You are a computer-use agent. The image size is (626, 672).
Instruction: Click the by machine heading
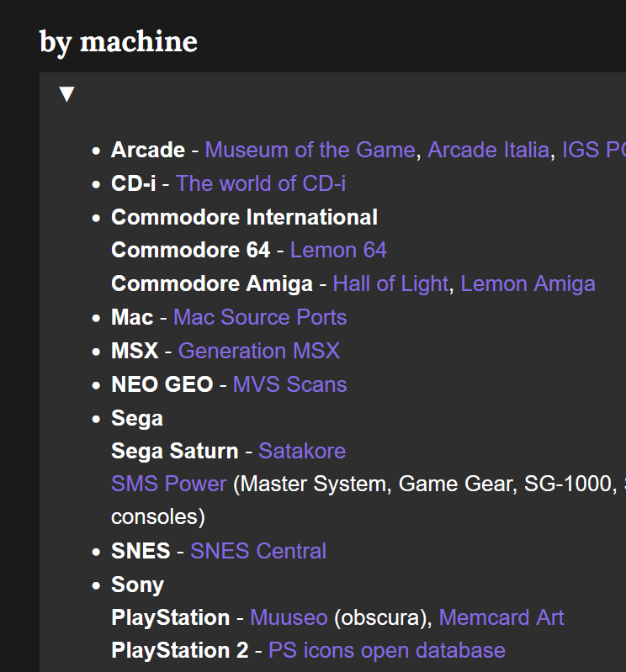click(119, 42)
